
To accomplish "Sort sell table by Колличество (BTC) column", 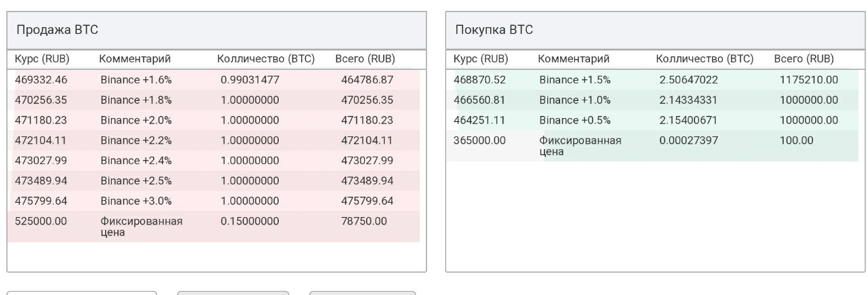I will (x=266, y=59).
